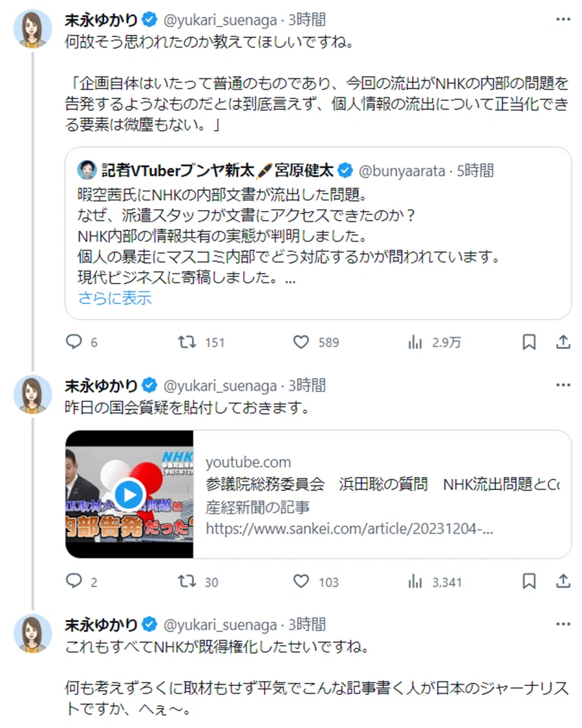
Task: Share the second tweet with video
Action: pos(563,581)
